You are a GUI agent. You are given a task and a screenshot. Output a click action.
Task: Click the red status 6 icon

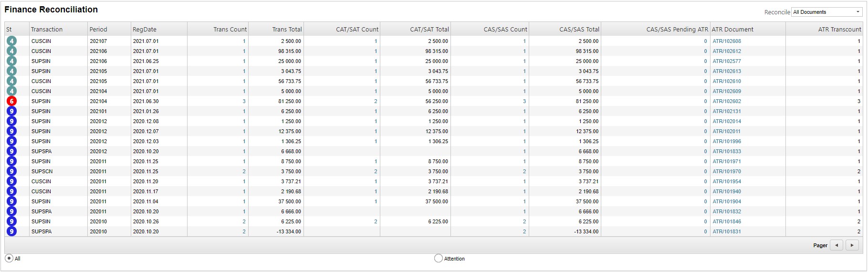point(11,101)
